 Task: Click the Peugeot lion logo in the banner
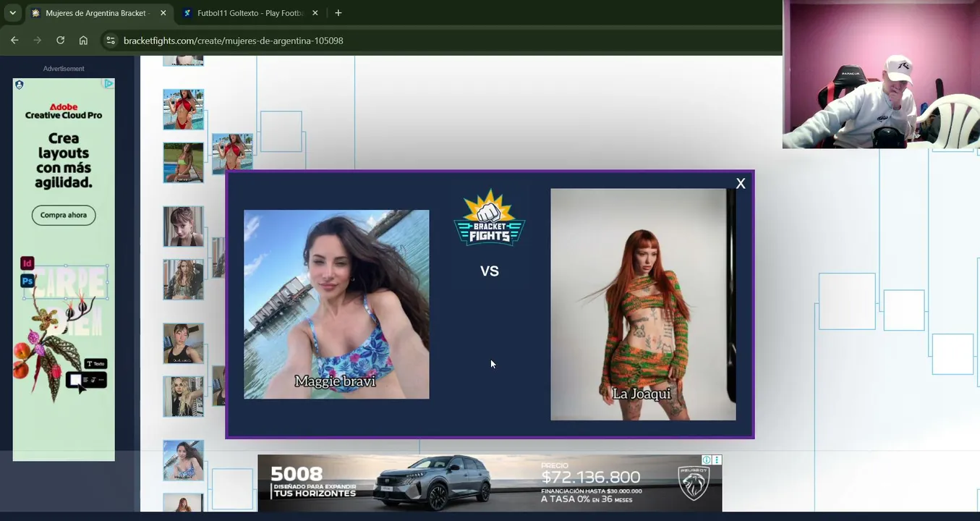(x=694, y=483)
